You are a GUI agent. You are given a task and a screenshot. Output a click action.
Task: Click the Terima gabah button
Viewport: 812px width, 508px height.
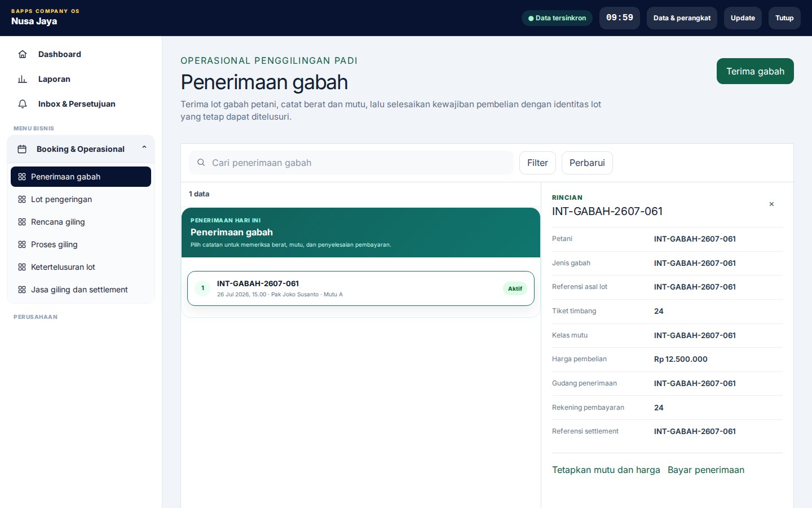pos(755,71)
